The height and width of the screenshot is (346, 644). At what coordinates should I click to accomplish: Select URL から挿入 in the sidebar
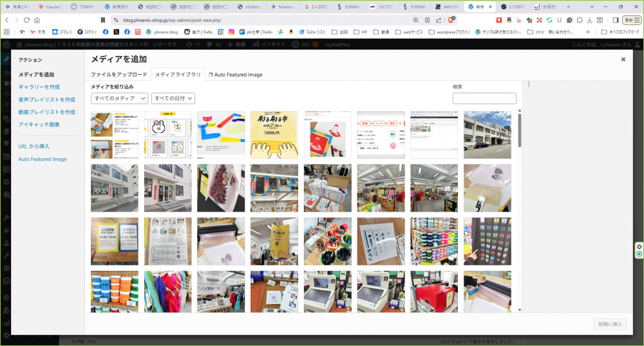(34, 147)
